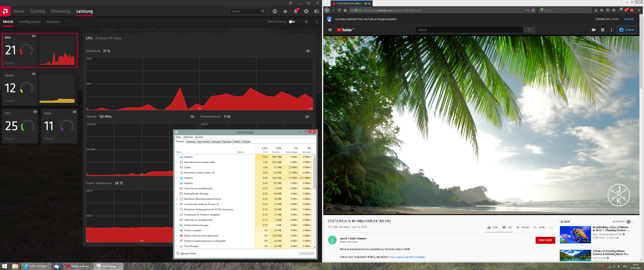Expand Antimalware Service Executable process row

177,162
